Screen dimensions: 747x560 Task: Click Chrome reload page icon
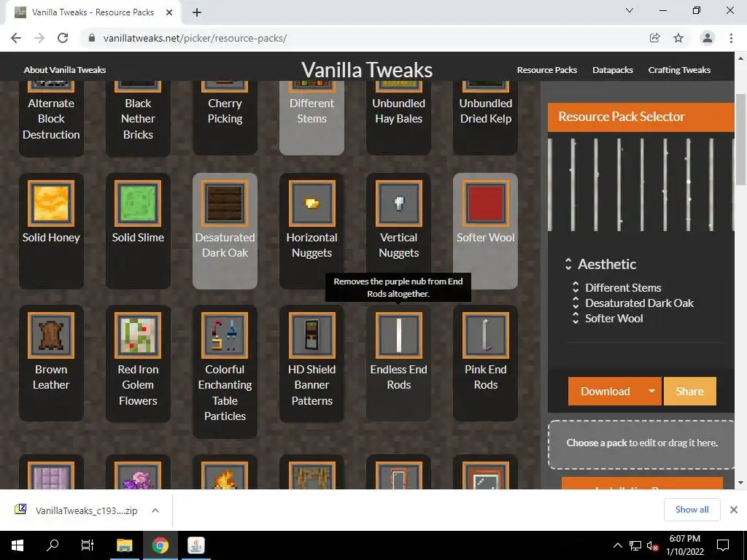pos(63,38)
